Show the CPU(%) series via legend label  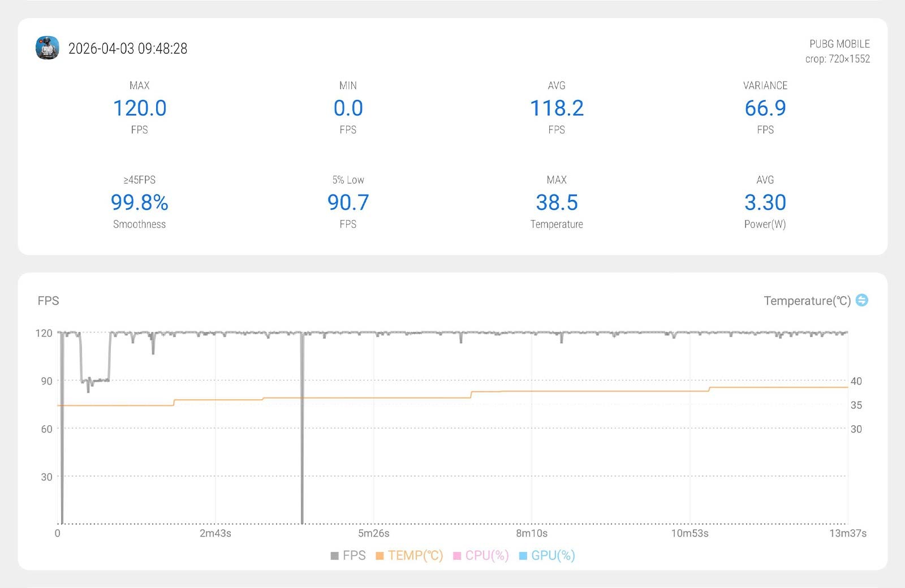487,555
